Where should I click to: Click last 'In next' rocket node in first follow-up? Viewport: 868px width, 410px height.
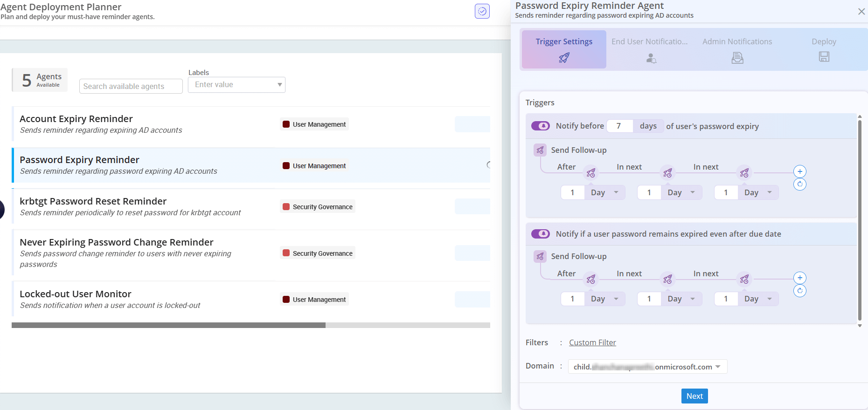[x=744, y=173]
